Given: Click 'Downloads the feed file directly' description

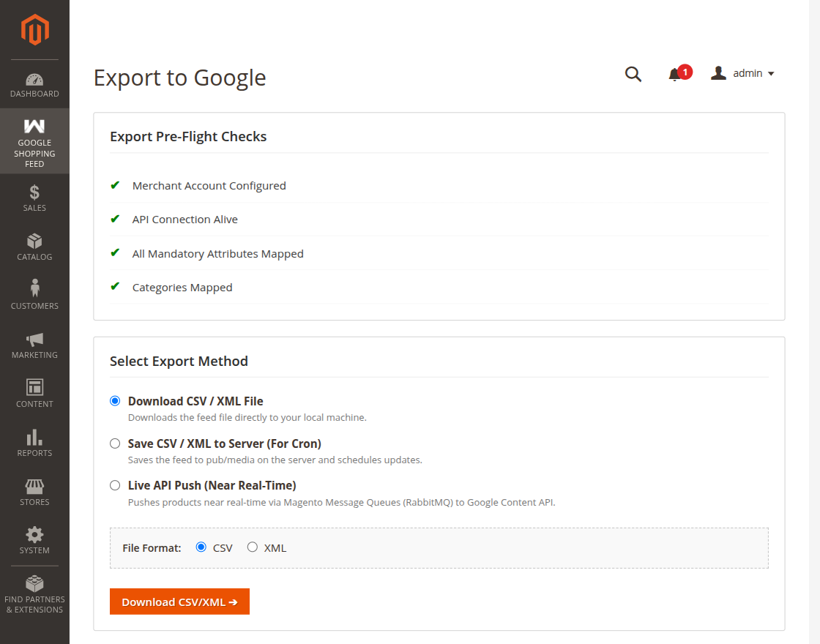Looking at the screenshot, I should 247,418.
